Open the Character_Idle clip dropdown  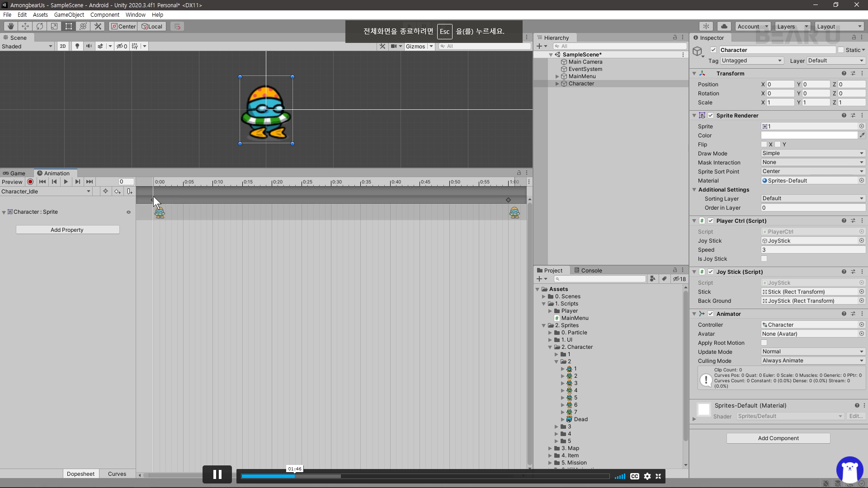point(46,192)
